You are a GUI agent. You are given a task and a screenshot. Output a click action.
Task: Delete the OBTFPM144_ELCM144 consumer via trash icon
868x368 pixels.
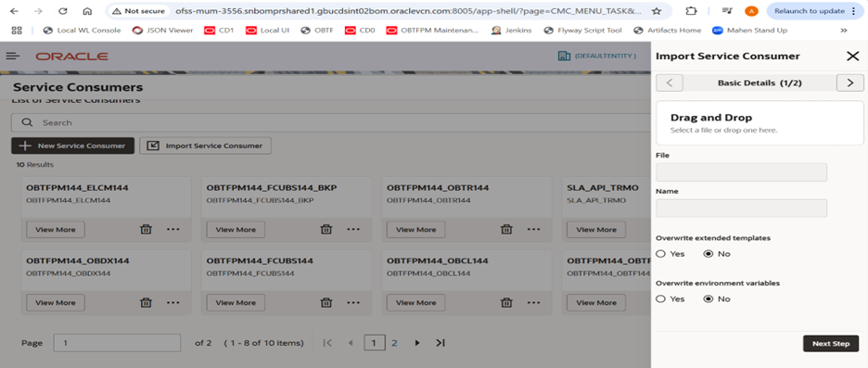(x=146, y=229)
